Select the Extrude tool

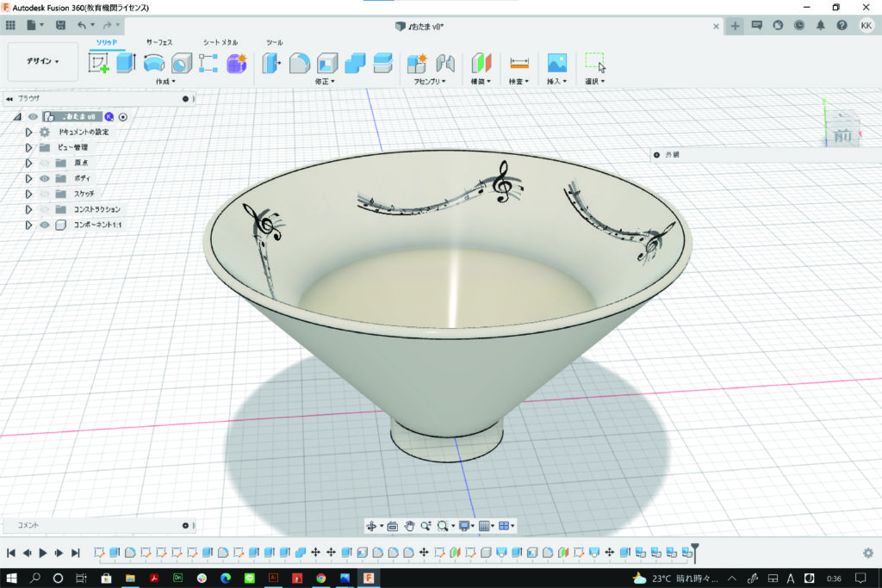pyautogui.click(x=126, y=63)
